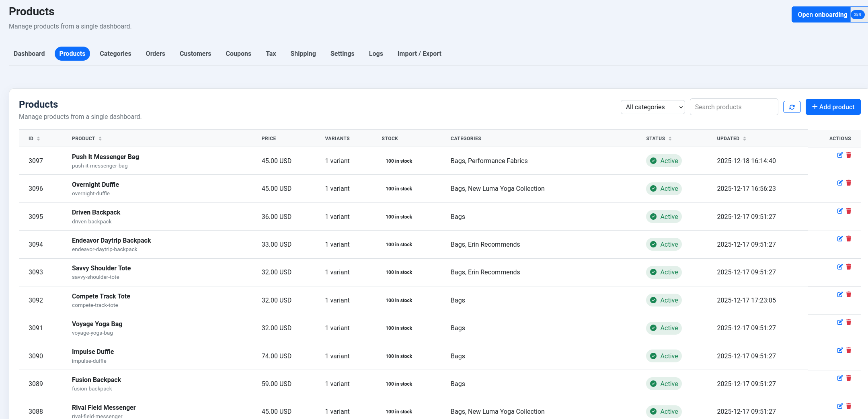
Task: Delete the Driven Backpack product
Action: (x=849, y=211)
